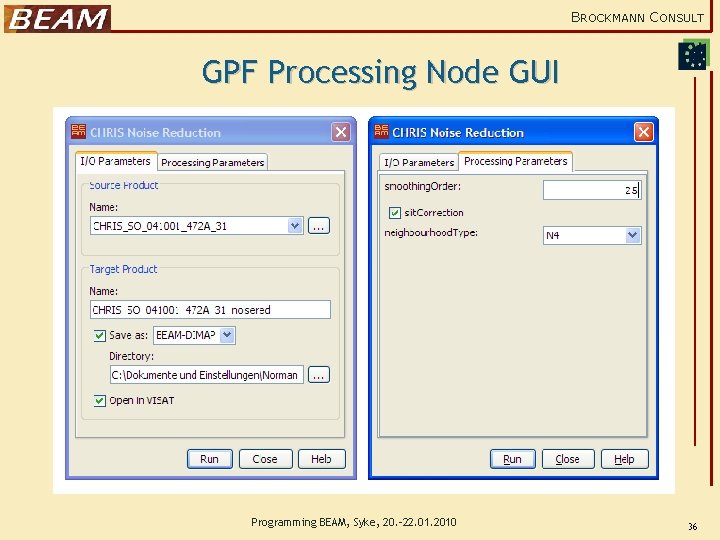Viewport: 720px width, 540px height.
Task: Click Help in the left dialog
Action: 321,459
